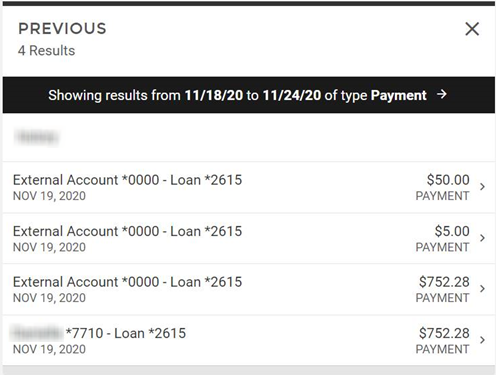Click the PREVIOUS heading
Viewport: 496px width, 375px height.
62,29
